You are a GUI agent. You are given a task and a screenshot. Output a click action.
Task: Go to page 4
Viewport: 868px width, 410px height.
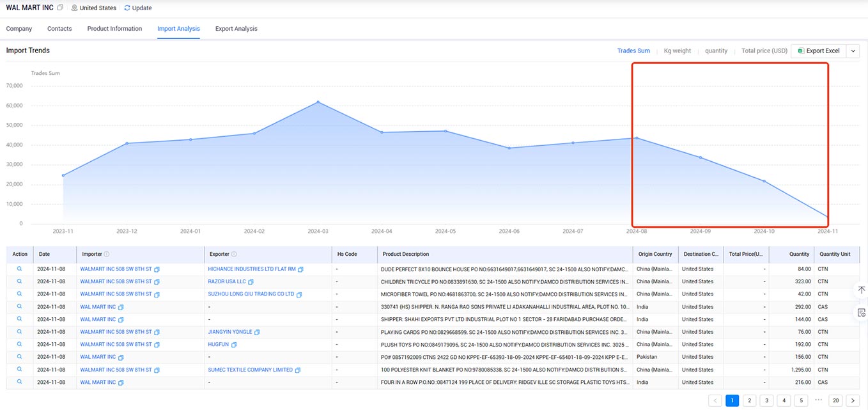click(x=784, y=400)
